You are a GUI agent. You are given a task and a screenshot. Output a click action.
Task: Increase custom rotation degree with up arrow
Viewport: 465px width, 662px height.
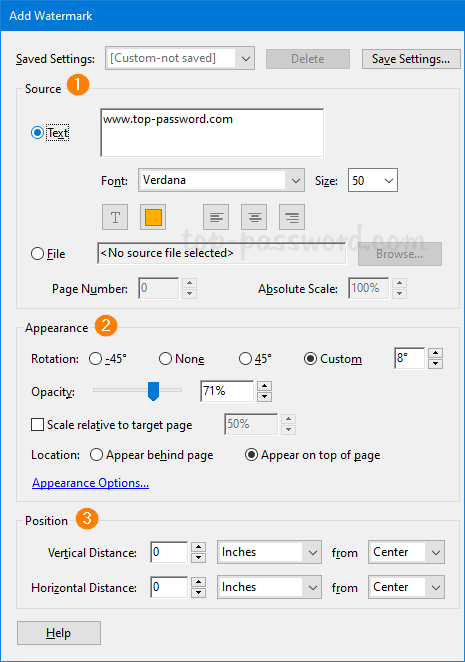(x=435, y=353)
